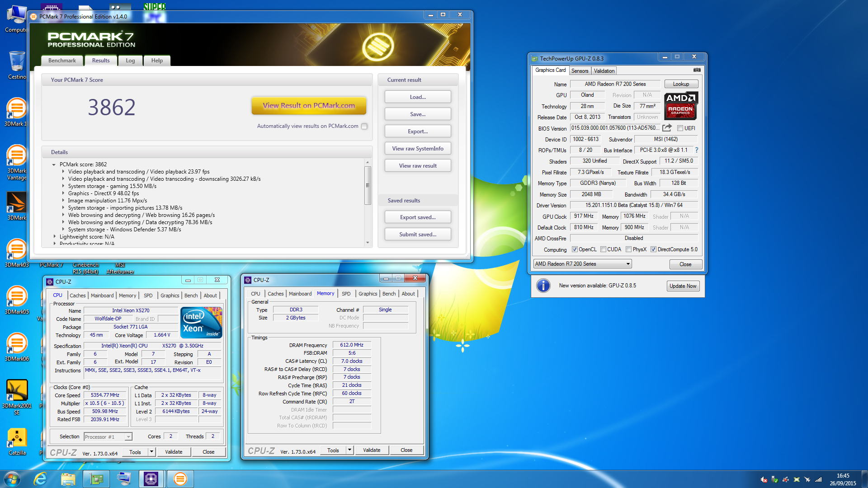The width and height of the screenshot is (868, 488).
Task: Click the muted volume tray icon
Action: coord(764,479)
